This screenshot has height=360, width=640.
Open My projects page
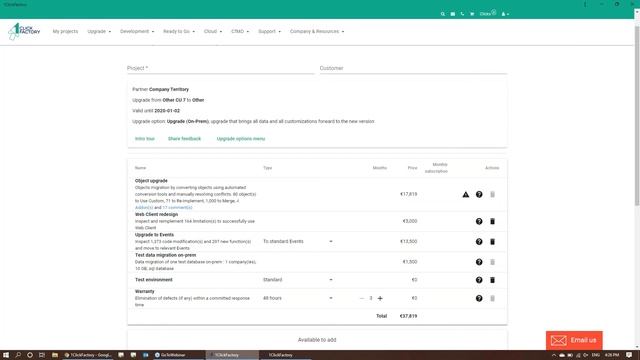pyautogui.click(x=65, y=31)
